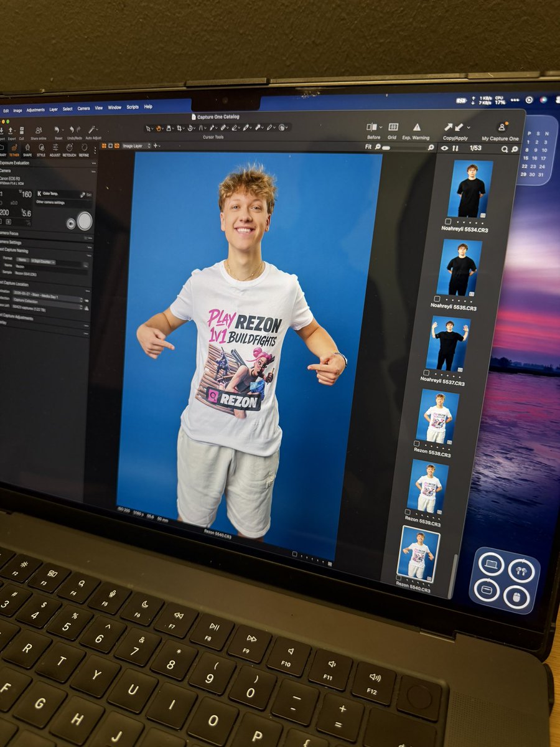The image size is (560, 747).
Task: Open My Capture One account icon
Action: (x=502, y=127)
